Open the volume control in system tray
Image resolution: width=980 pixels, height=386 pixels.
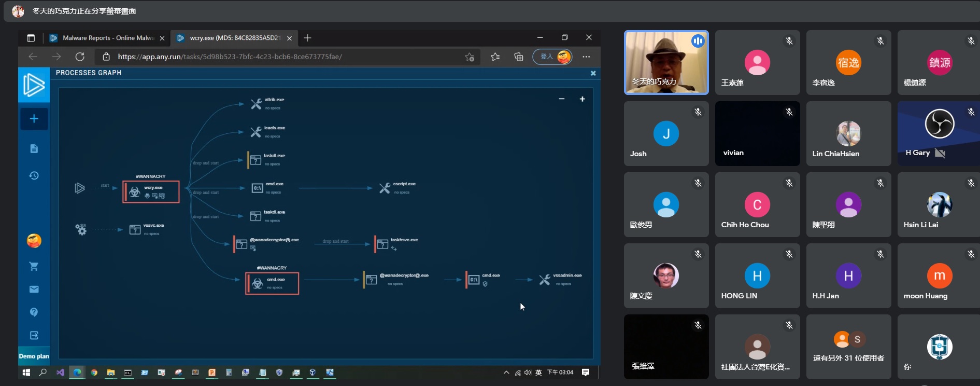(x=528, y=372)
